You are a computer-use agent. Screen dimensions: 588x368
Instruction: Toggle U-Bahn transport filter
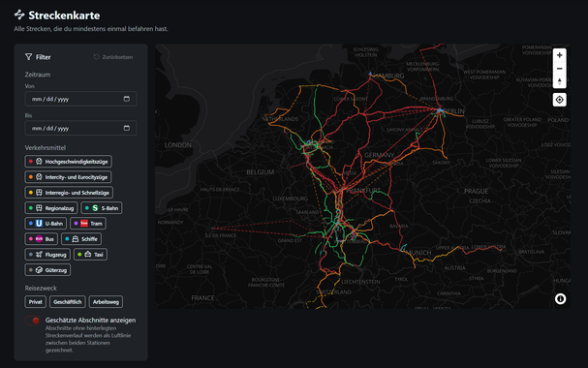(x=46, y=224)
